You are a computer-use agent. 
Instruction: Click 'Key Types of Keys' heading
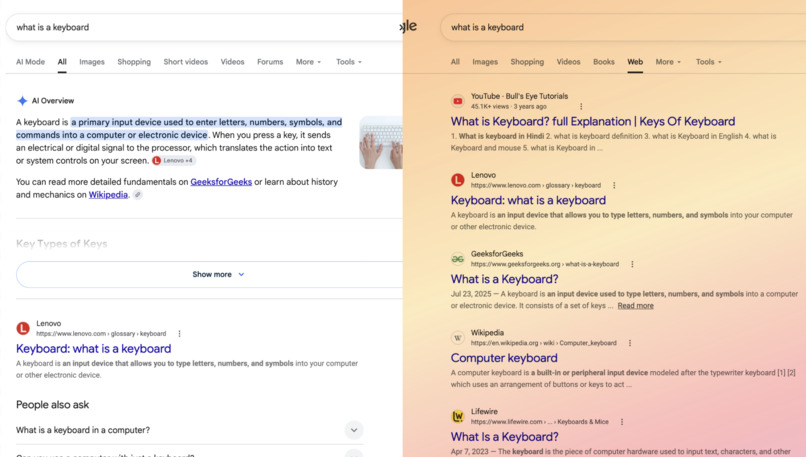point(62,244)
